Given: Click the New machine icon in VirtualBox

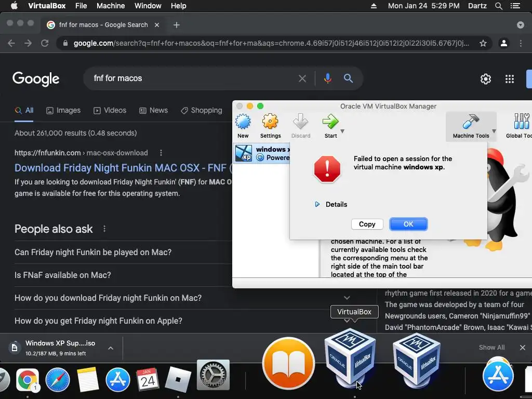Looking at the screenshot, I should tap(243, 122).
